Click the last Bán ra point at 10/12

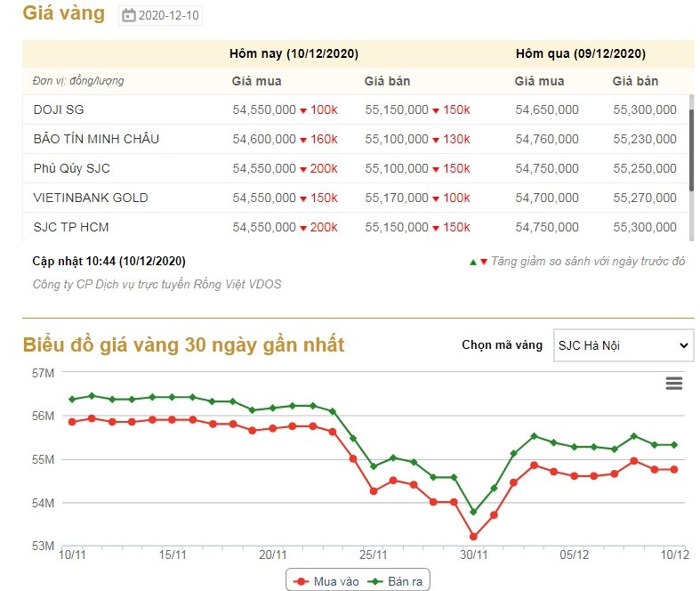[x=674, y=445]
